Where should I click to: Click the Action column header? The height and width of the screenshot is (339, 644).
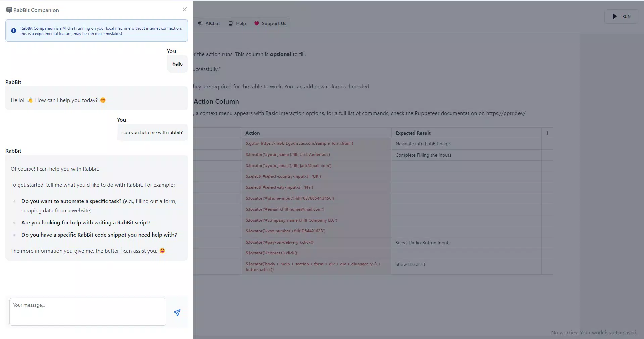pyautogui.click(x=316, y=133)
